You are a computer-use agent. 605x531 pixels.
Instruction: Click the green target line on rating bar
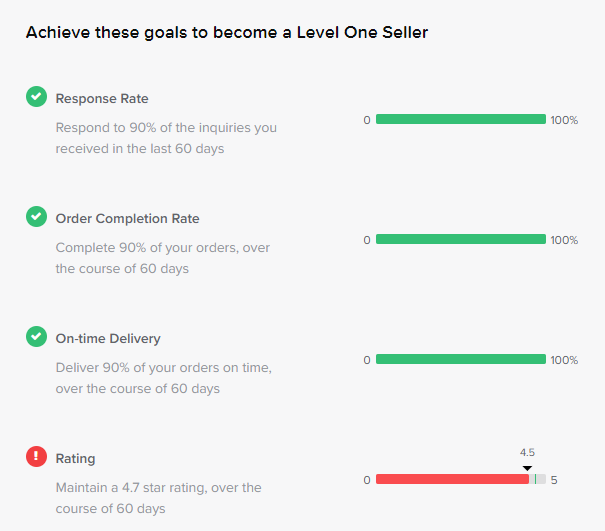pos(535,479)
